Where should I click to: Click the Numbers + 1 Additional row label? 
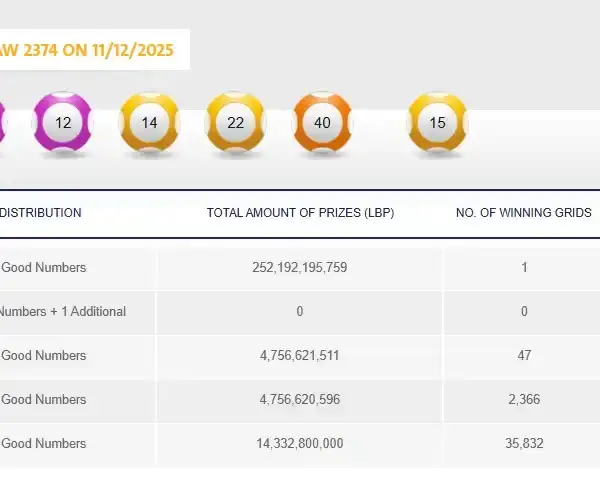click(62, 312)
